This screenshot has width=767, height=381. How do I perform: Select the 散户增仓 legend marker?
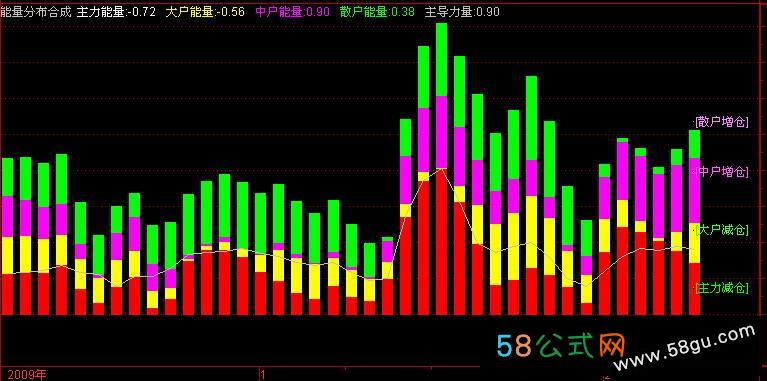722,122
